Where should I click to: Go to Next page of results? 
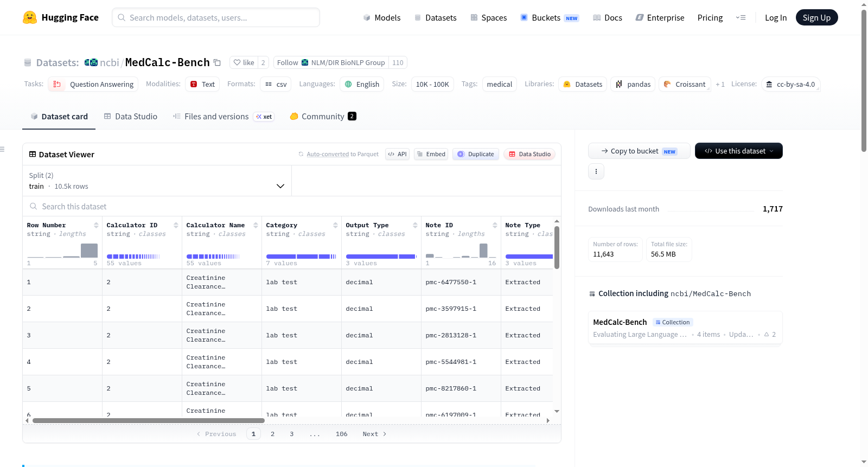click(x=374, y=434)
